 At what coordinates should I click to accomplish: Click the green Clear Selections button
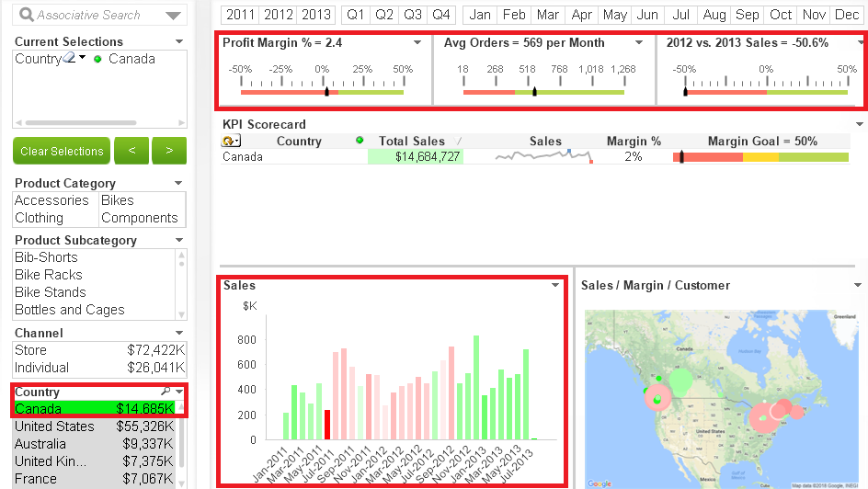tap(62, 151)
